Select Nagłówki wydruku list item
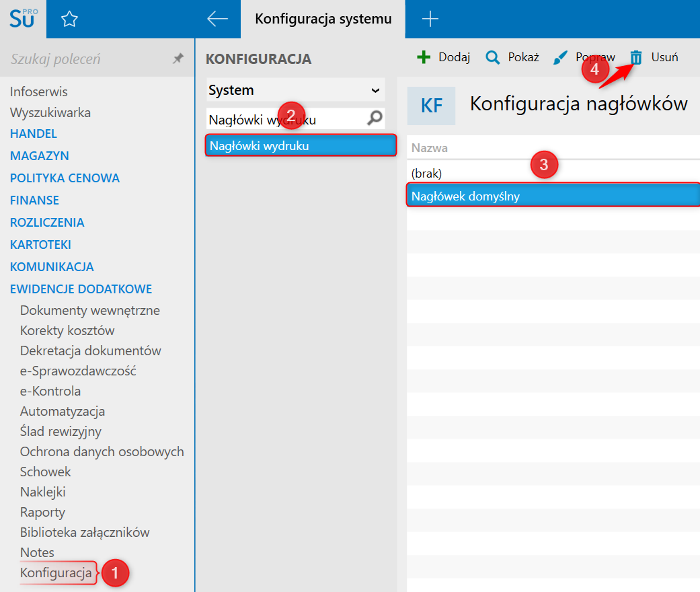 [301, 146]
